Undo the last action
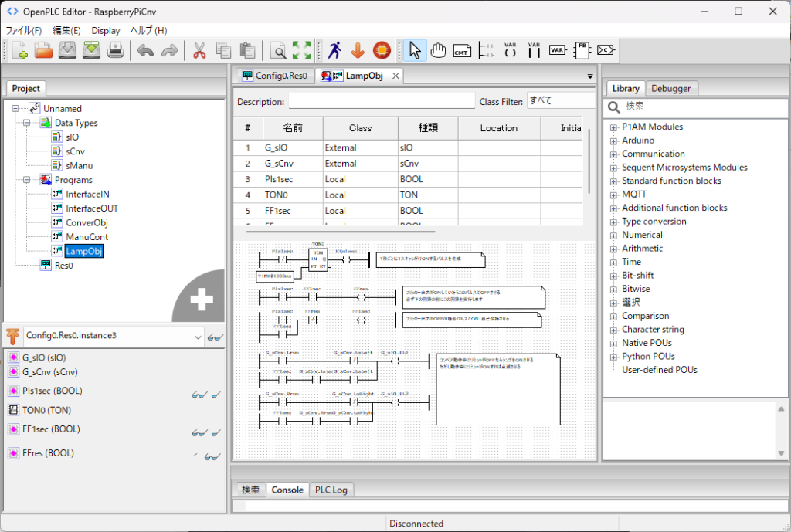791x532 pixels. [146, 50]
